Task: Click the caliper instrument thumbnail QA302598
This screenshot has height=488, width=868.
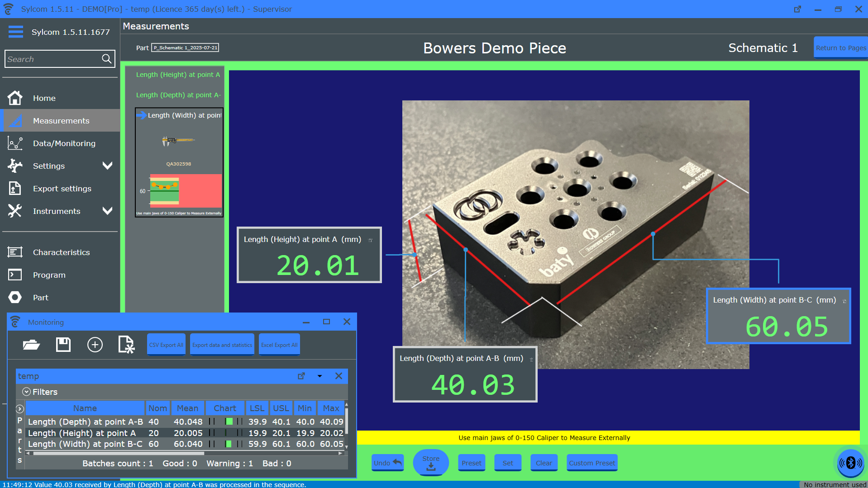Action: pos(179,141)
